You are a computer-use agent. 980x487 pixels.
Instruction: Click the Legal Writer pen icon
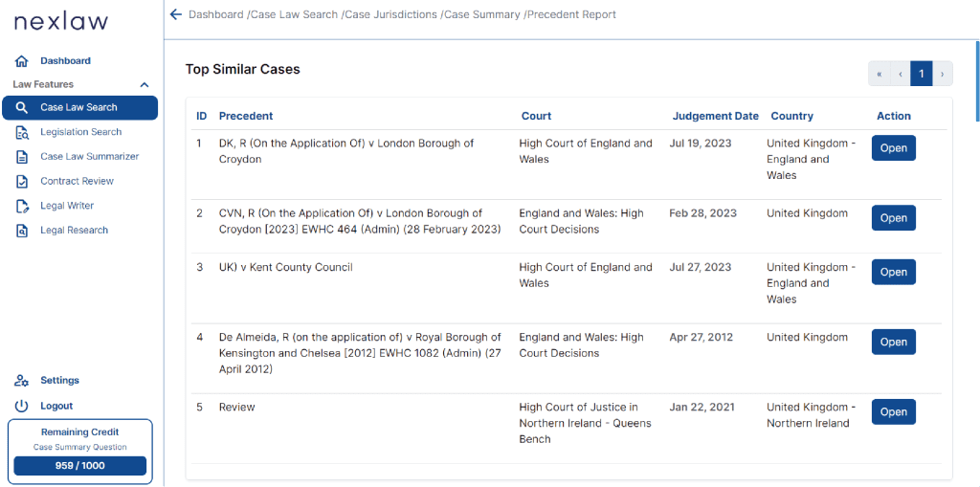coord(22,206)
